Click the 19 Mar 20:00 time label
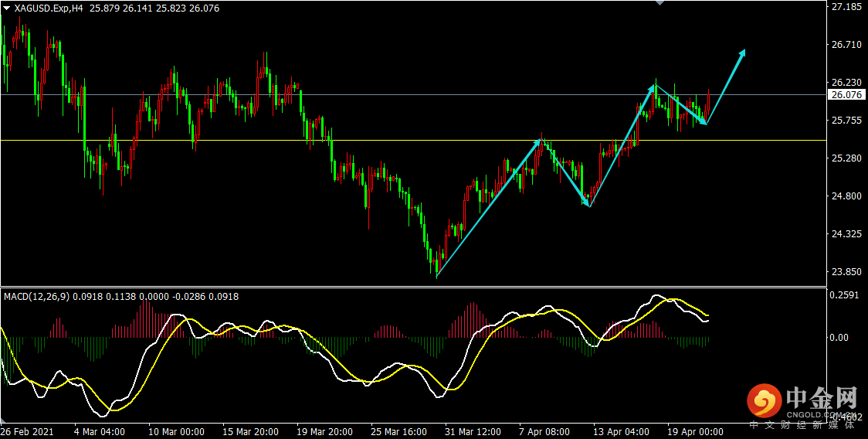The width and height of the screenshot is (868, 439). click(x=324, y=432)
